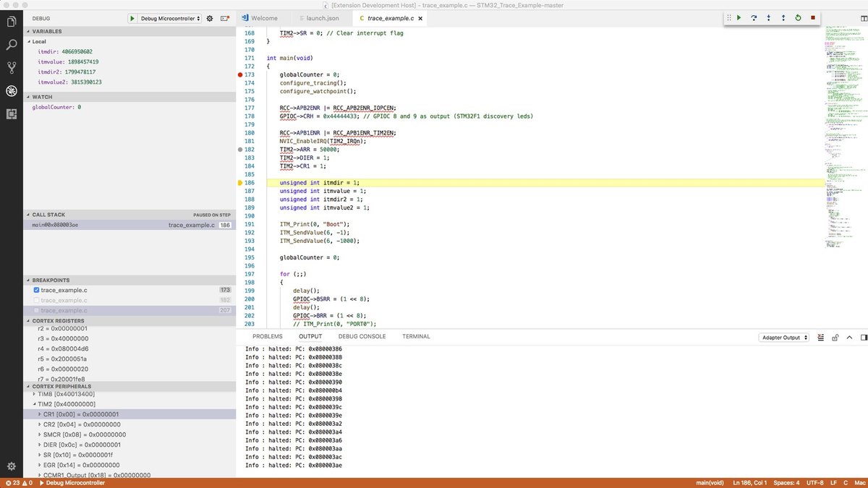Click Step Out in the debug toolbar
The width and height of the screenshot is (868, 488).
(x=783, y=18)
